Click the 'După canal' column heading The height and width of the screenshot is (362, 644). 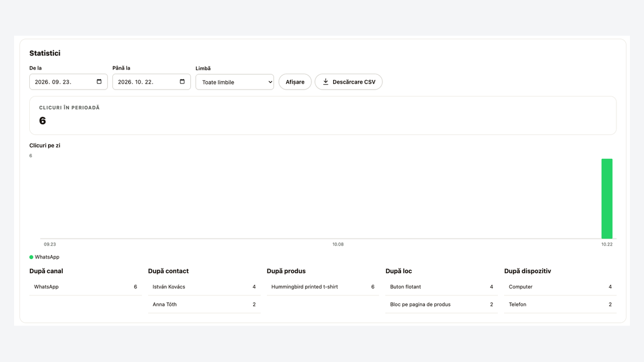pyautogui.click(x=46, y=271)
